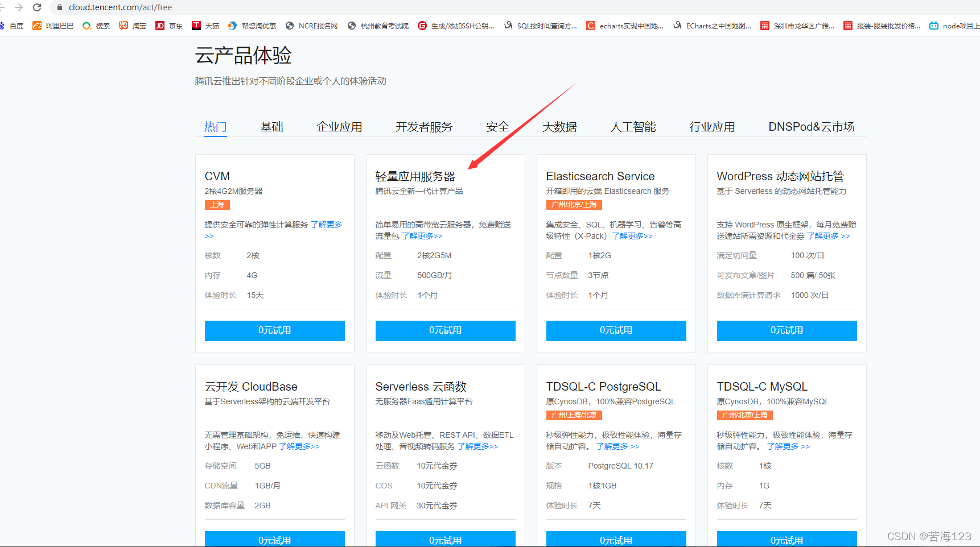Open 了解更多 link in 云开发 CloudBase card

pos(299,446)
